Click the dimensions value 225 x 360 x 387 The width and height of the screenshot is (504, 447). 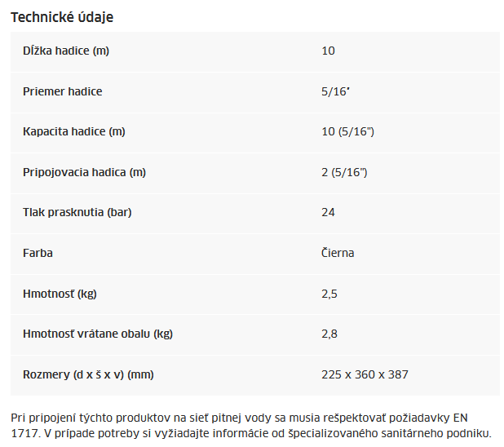point(365,374)
